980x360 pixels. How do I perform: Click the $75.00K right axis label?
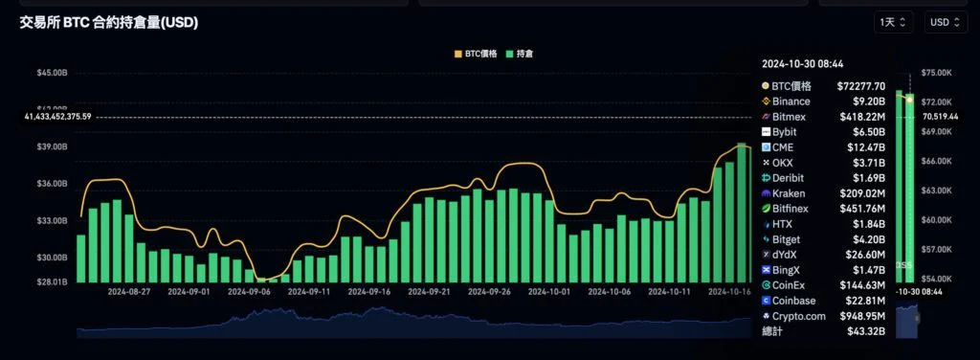tap(936, 73)
